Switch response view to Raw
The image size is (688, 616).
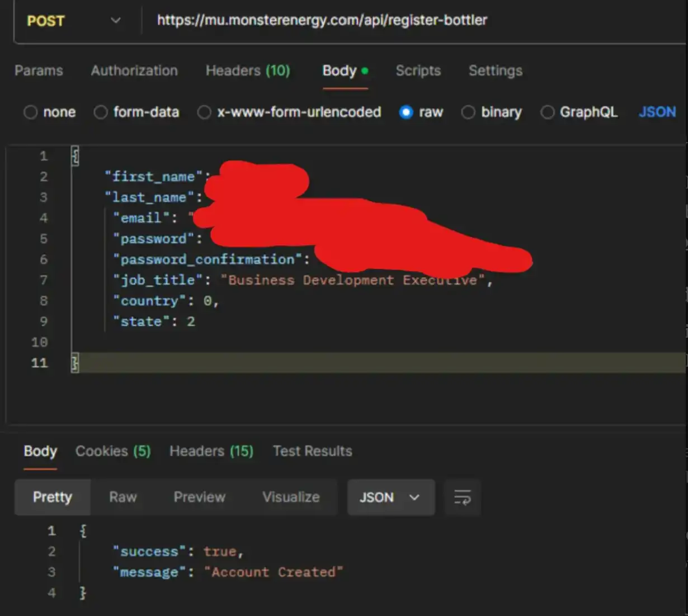tap(123, 497)
